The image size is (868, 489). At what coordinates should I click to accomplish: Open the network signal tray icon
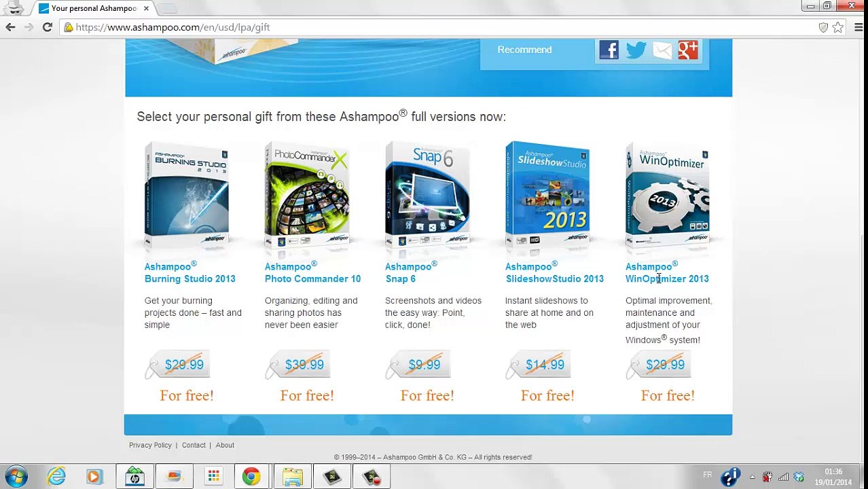click(x=783, y=477)
